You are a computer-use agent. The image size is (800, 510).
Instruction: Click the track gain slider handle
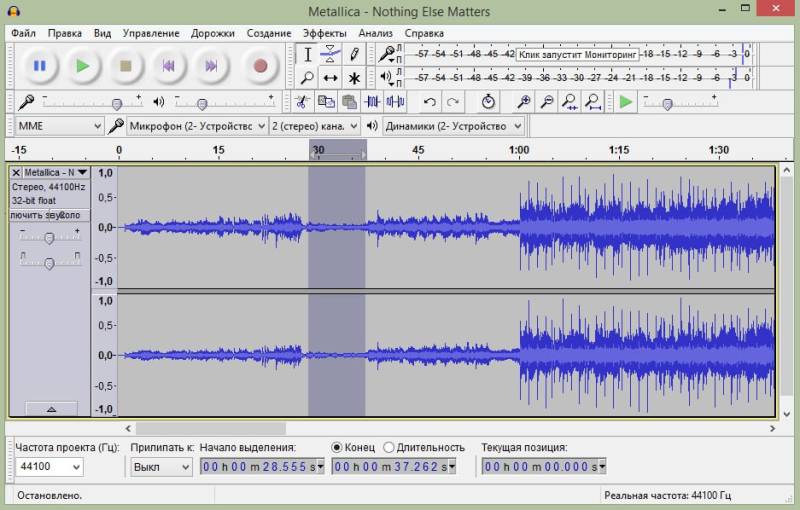click(48, 237)
